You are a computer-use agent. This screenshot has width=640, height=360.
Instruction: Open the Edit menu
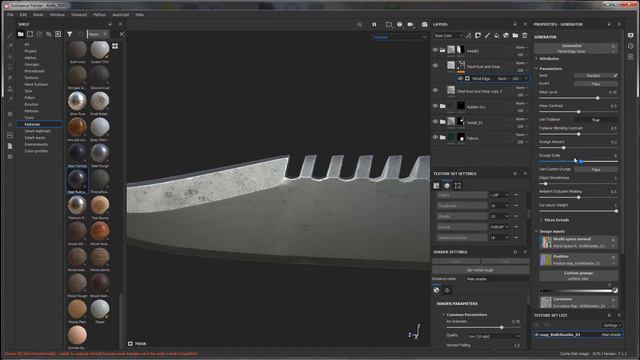click(x=23, y=14)
